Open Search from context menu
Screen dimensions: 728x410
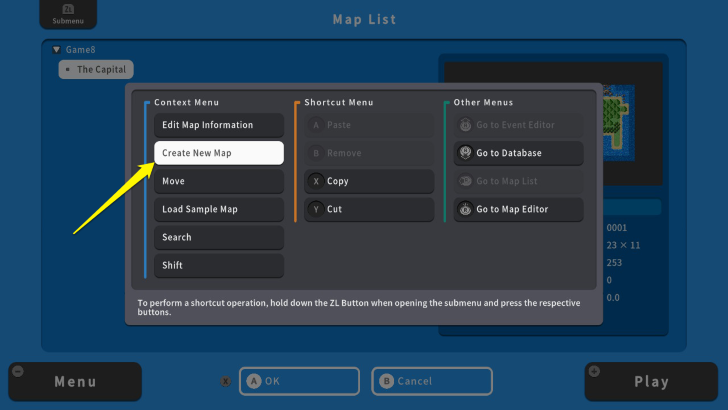pos(219,237)
